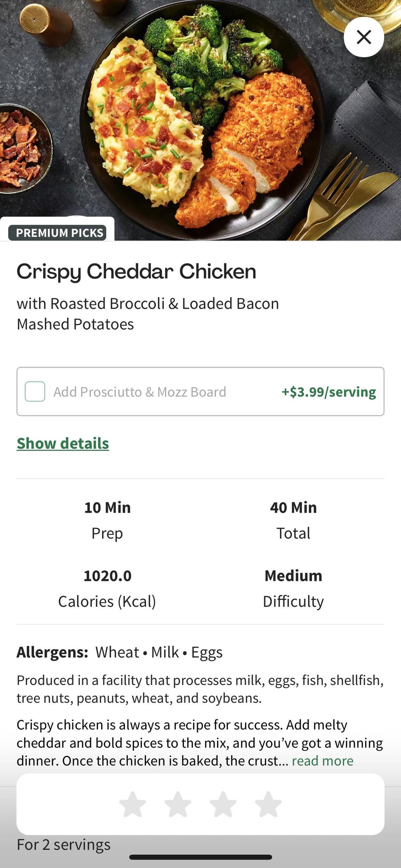Check the Prosciutto & Mozz Board checkbox

pos(35,391)
